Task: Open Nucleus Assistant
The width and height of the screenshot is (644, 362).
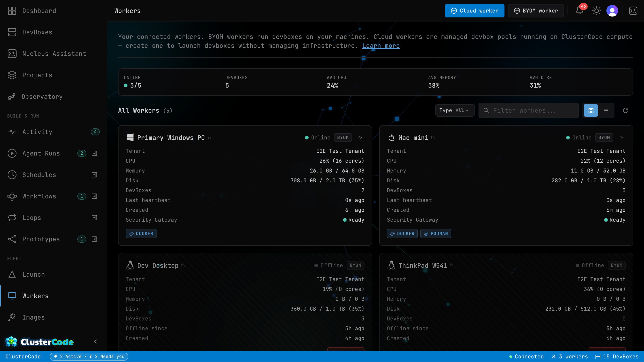Action: 53,54
